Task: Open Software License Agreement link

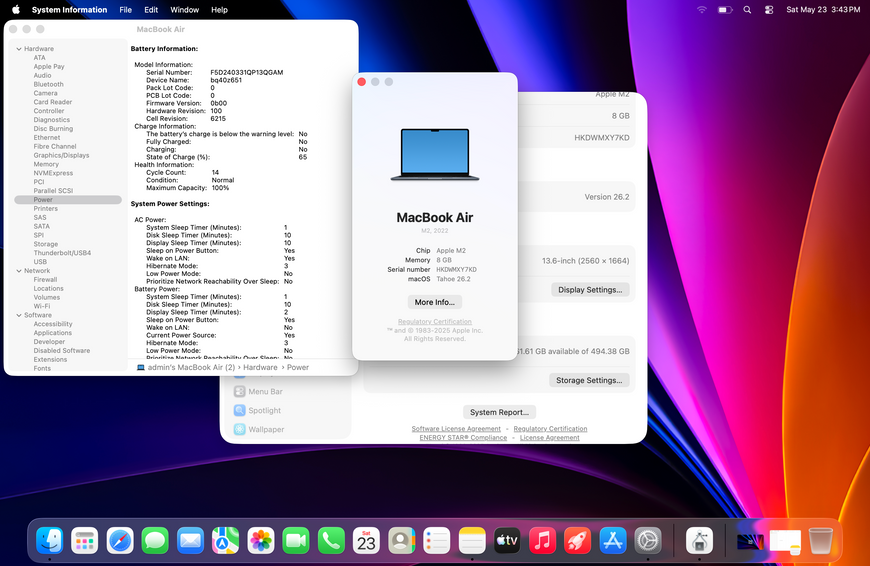Action: tap(456, 428)
